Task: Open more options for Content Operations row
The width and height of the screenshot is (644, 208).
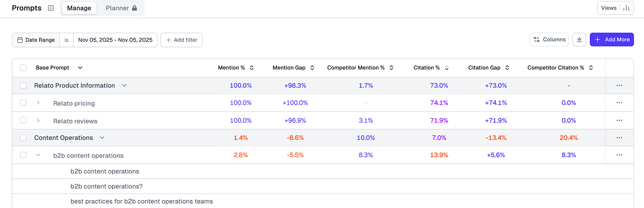Action: [x=619, y=138]
